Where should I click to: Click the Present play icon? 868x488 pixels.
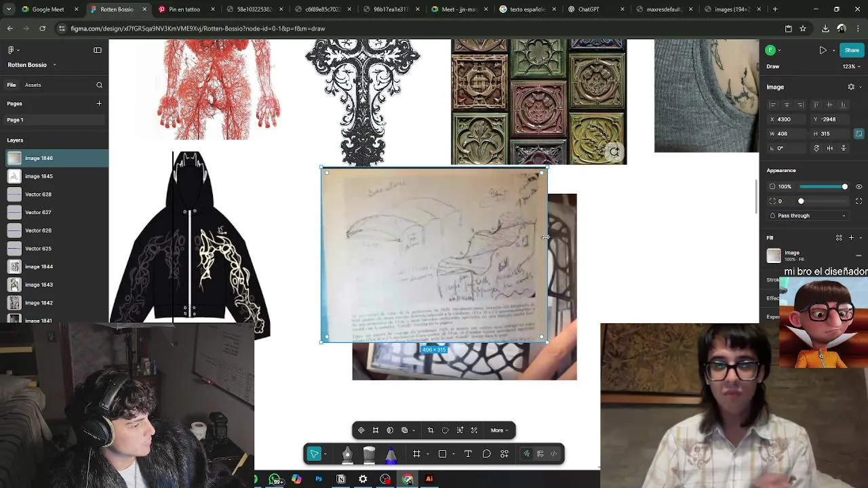tap(823, 50)
